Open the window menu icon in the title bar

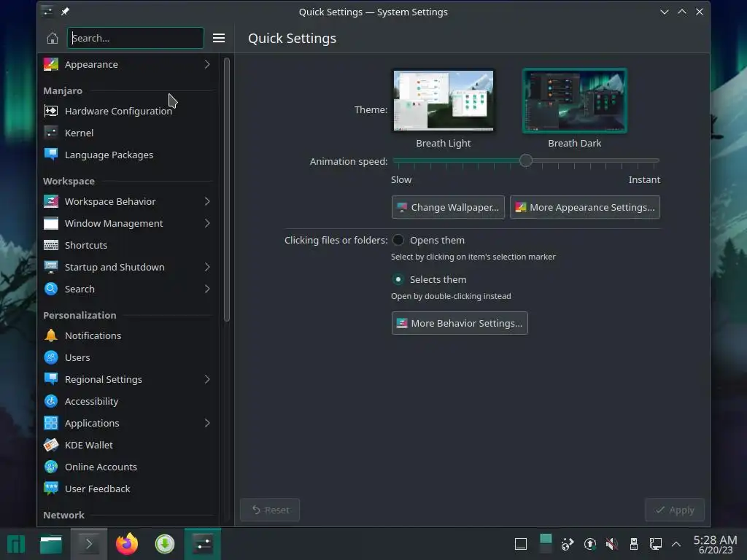point(47,12)
